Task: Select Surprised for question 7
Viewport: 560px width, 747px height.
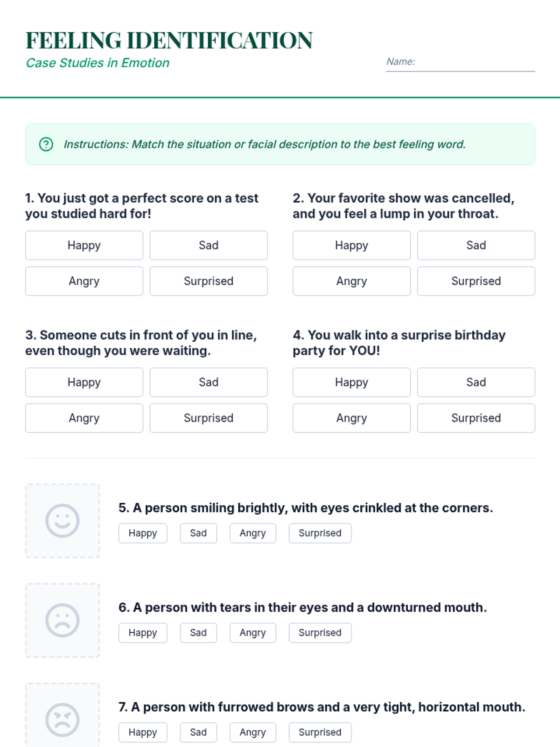Action: click(320, 732)
